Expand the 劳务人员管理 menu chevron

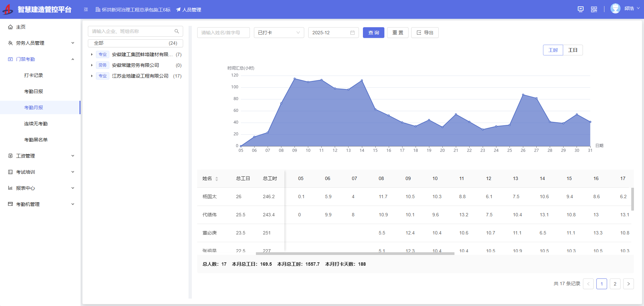pos(73,43)
